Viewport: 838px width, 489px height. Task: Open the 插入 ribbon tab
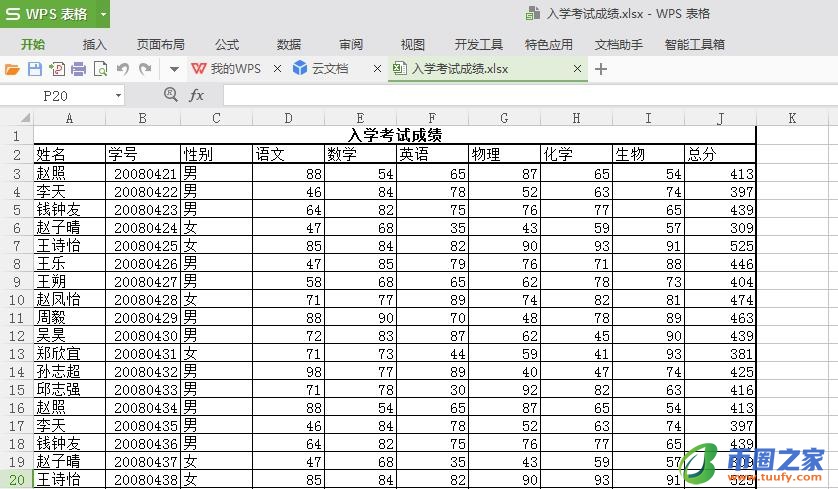(95, 44)
